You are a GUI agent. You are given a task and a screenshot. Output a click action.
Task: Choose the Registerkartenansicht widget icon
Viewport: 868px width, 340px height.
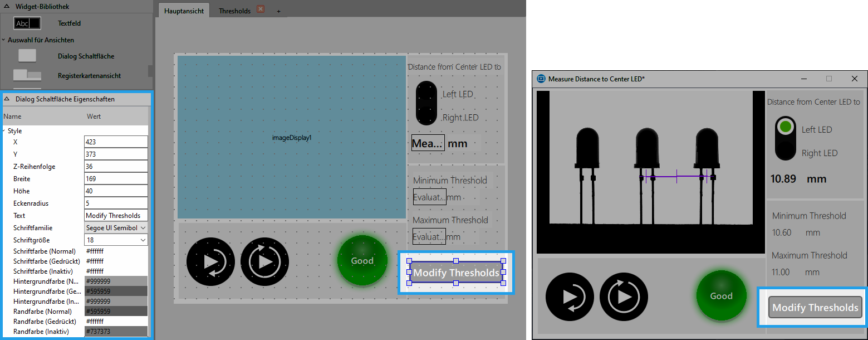[27, 75]
